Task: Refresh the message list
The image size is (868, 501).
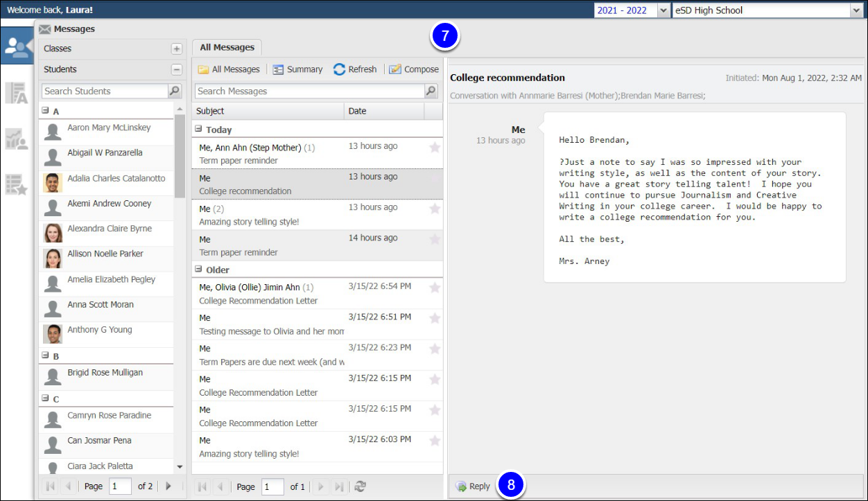Action: [x=355, y=69]
